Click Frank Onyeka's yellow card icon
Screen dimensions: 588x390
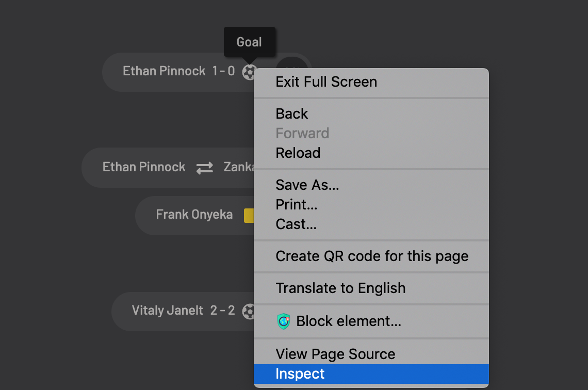point(249,215)
